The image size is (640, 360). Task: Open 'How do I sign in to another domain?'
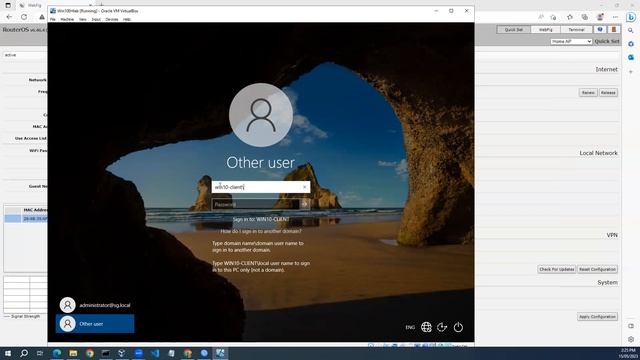tap(261, 231)
